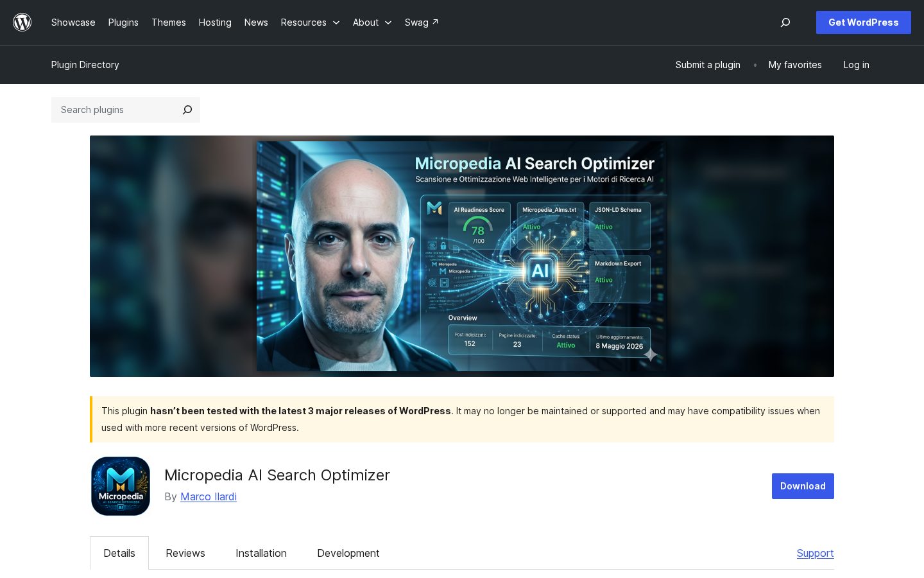Screen dimensions: 924x578
Task: Switch to the Installation tab
Action: (x=261, y=553)
